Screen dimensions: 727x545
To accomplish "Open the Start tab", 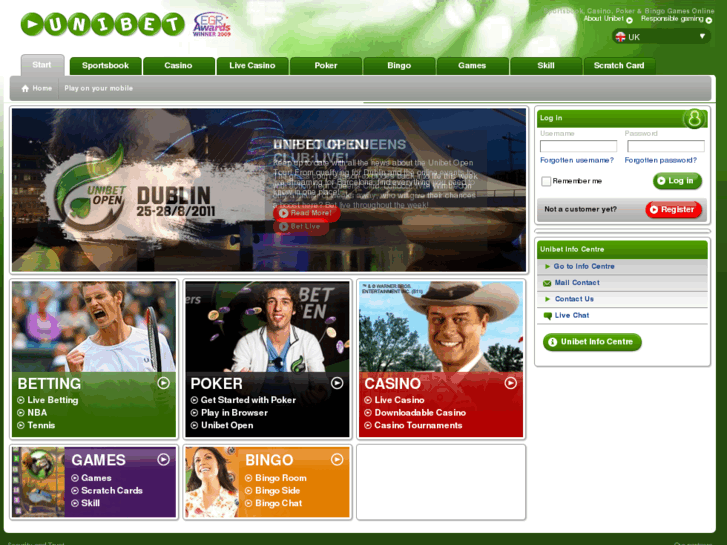I will [x=42, y=65].
